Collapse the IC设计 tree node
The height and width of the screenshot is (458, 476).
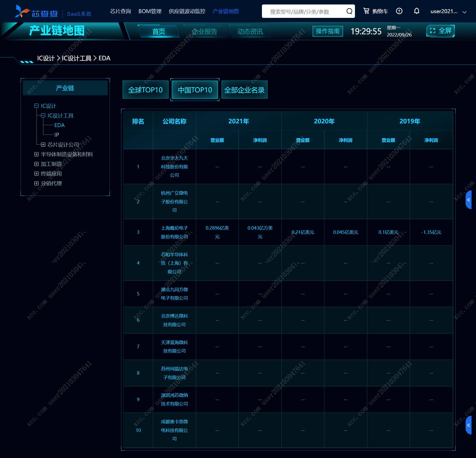(36, 106)
